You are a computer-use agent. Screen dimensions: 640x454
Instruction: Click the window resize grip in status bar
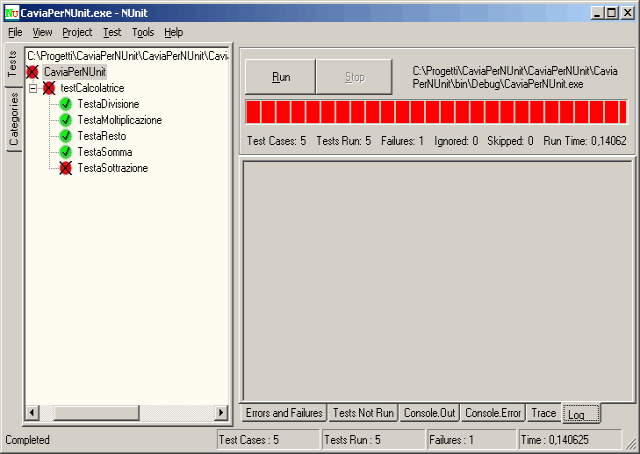point(631,443)
